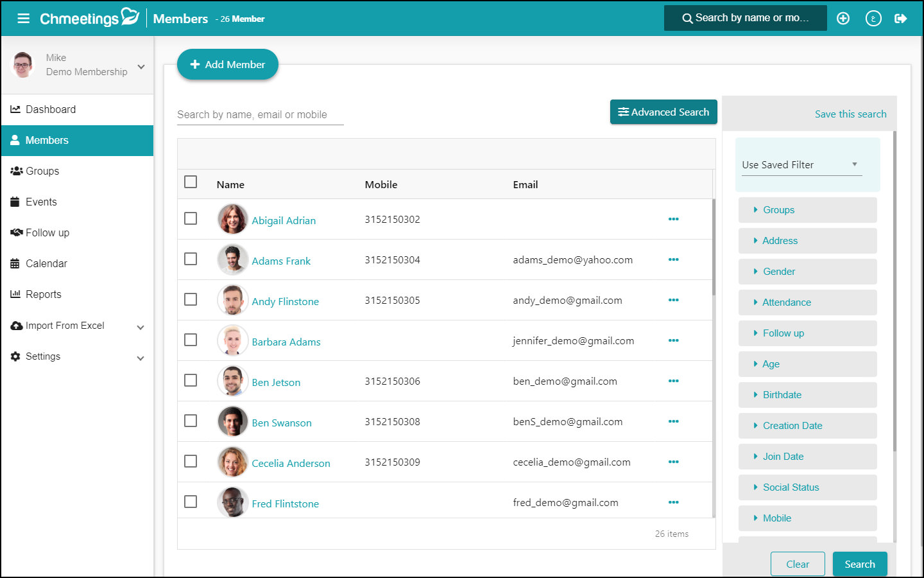Image resolution: width=924 pixels, height=578 pixels.
Task: Open Groups in sidebar
Action: pos(77,171)
